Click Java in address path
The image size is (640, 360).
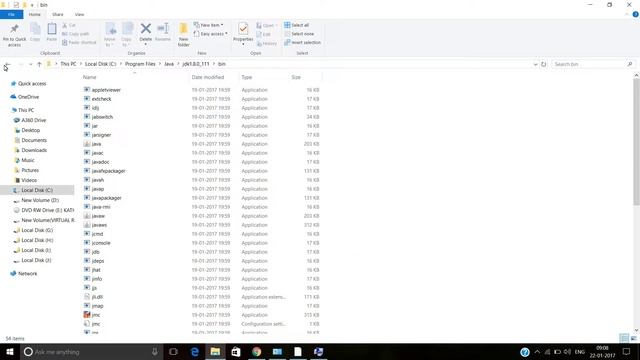tap(169, 64)
